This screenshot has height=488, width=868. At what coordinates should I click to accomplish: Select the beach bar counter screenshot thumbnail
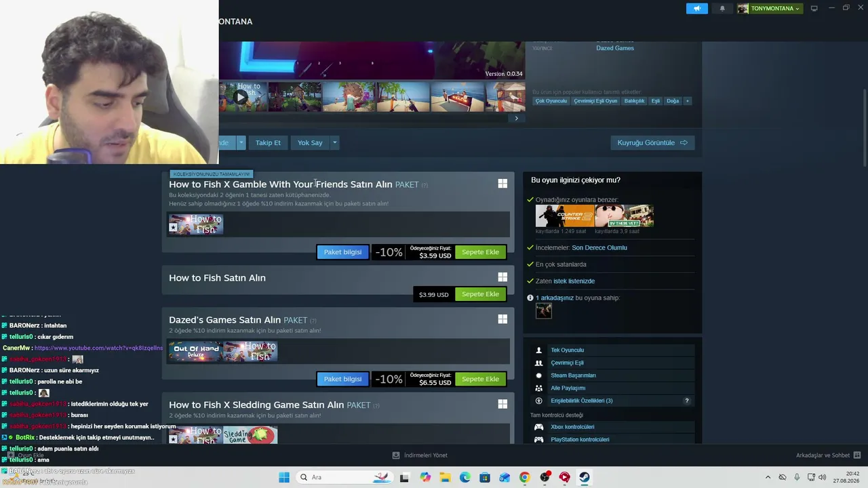pos(457,97)
